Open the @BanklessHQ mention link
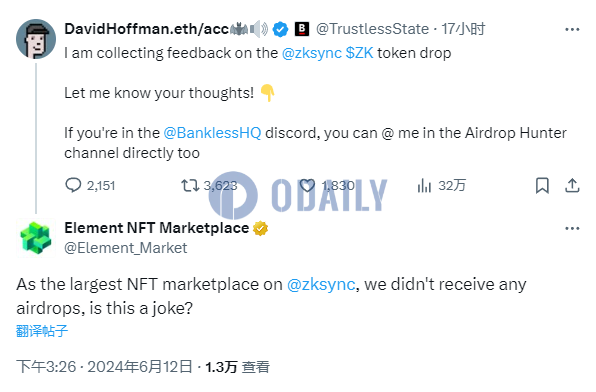The image size is (596, 392). [212, 133]
